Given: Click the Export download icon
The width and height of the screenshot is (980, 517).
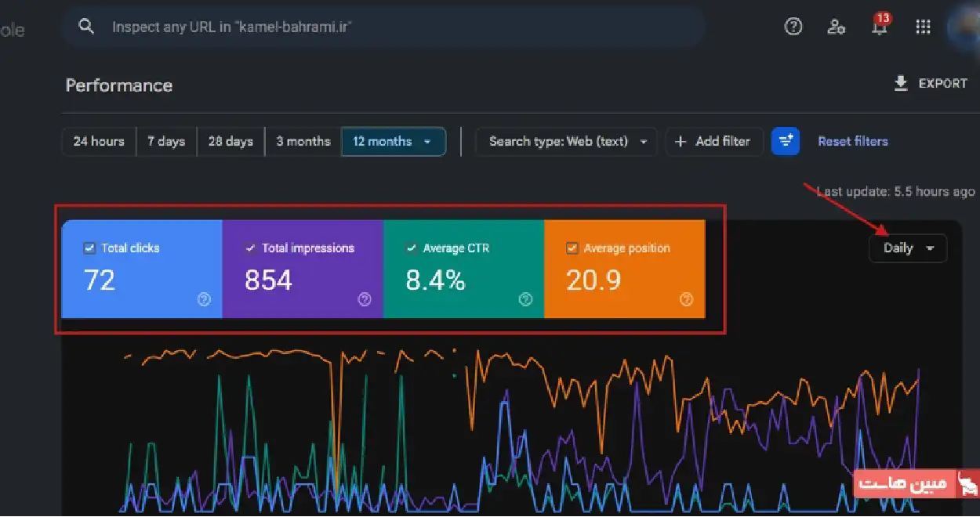Looking at the screenshot, I should (x=901, y=83).
